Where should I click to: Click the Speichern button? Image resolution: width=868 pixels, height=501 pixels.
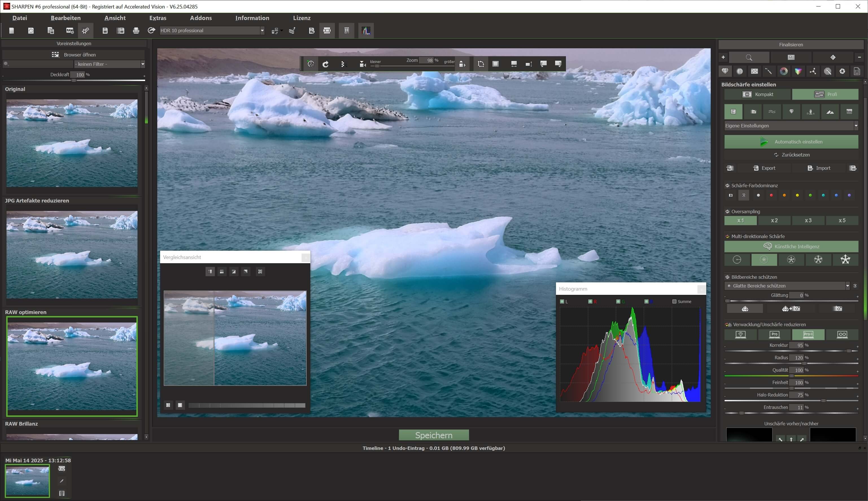click(433, 435)
